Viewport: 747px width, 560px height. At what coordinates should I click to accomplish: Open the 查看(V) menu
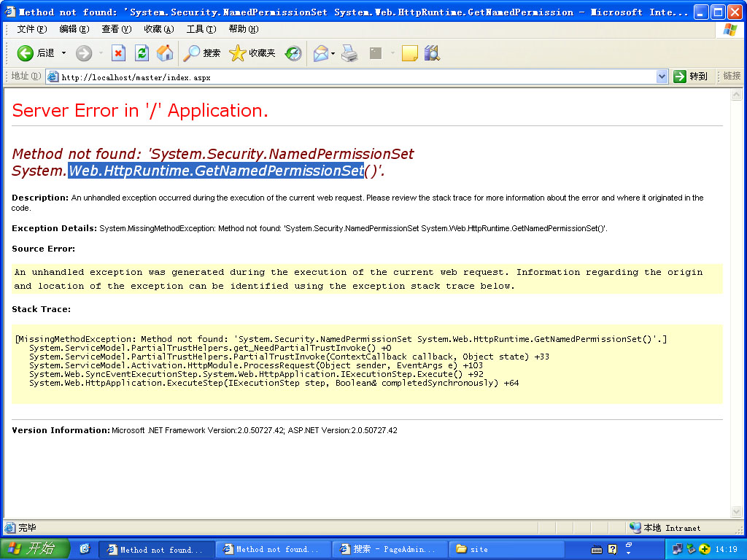[x=116, y=29]
